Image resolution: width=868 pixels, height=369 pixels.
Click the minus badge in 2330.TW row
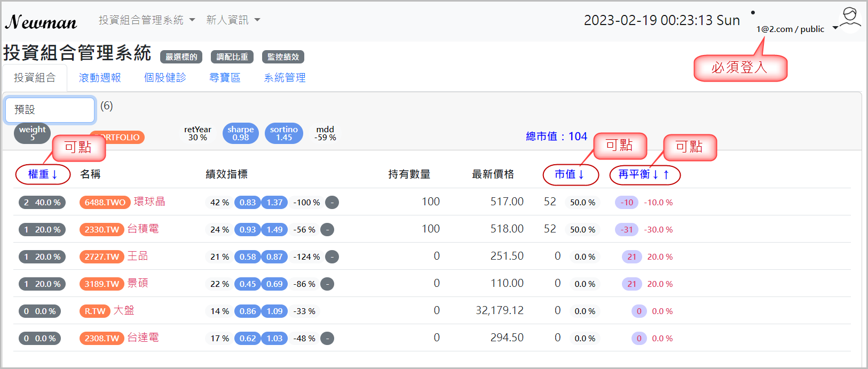click(x=327, y=230)
